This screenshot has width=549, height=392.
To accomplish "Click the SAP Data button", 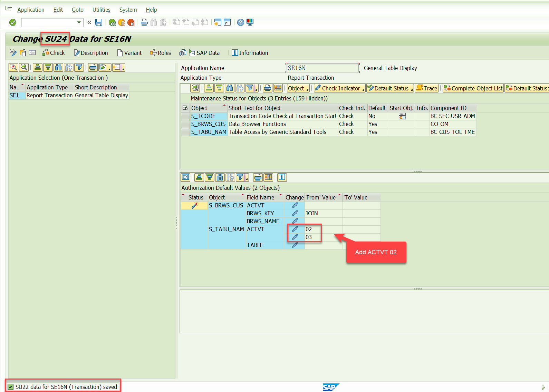I will (x=204, y=53).
